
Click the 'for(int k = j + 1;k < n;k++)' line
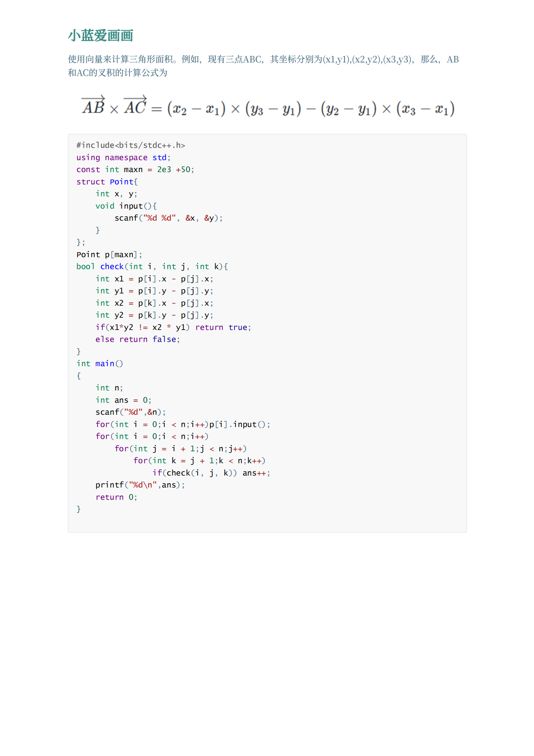point(199,461)
